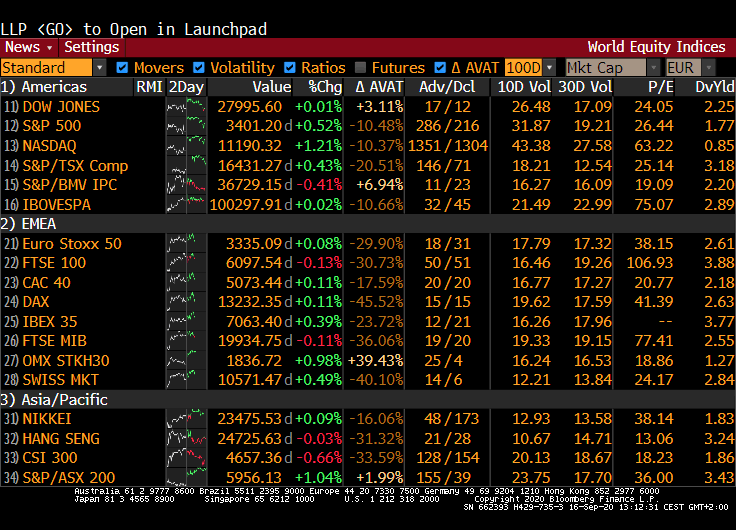
Task: Click the RMI column header
Action: pos(149,87)
